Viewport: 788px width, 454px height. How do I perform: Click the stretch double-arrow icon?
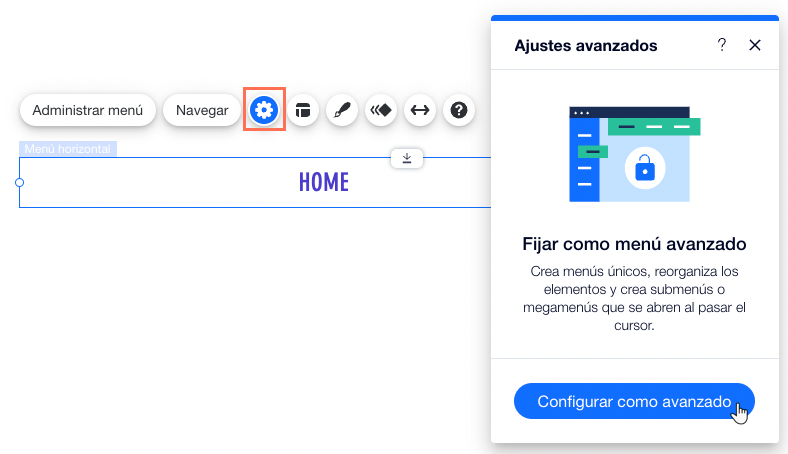tap(420, 110)
